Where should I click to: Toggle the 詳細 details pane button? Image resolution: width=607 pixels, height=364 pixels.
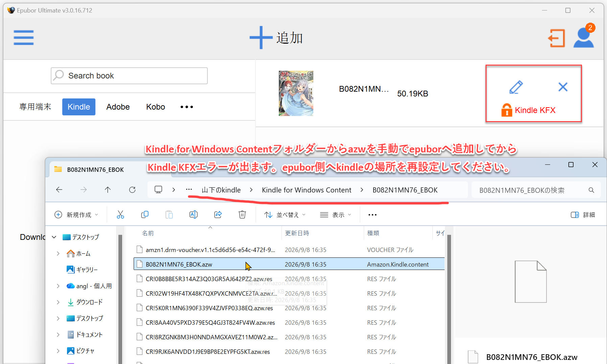[583, 215]
